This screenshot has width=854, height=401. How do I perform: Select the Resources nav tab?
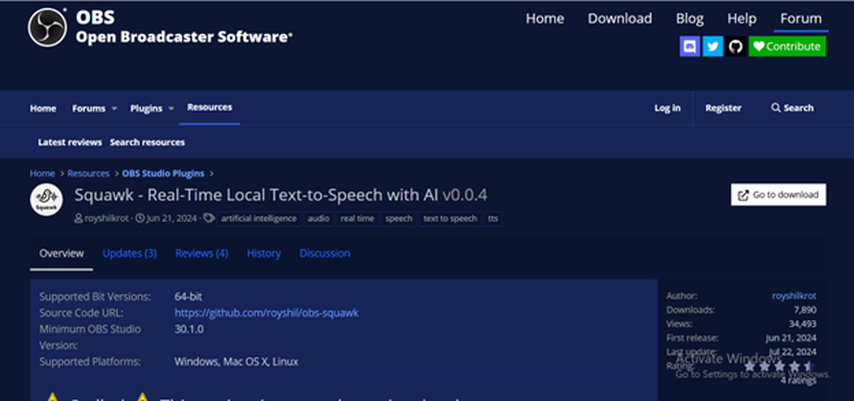tap(210, 107)
